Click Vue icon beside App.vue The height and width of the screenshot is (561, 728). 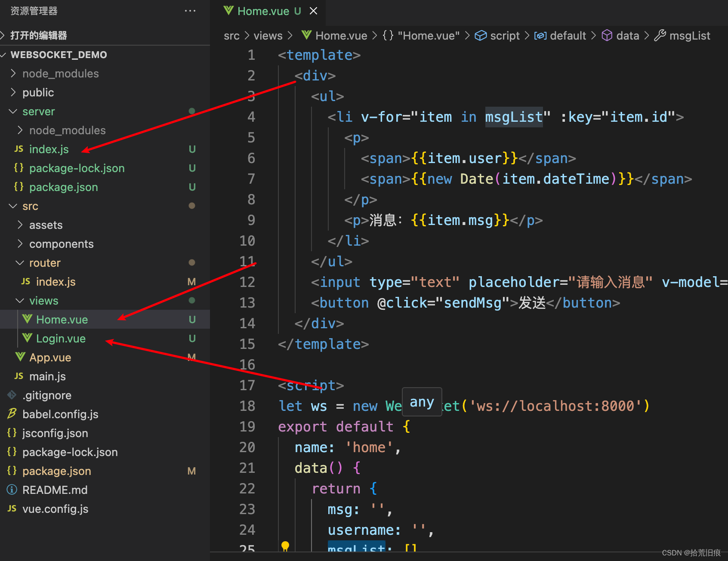click(20, 357)
